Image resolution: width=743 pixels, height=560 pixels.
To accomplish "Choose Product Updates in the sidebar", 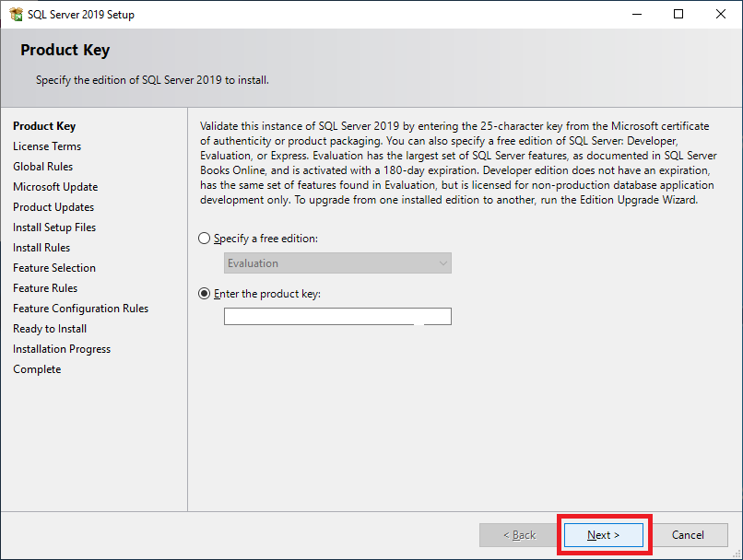I will pyautogui.click(x=53, y=207).
